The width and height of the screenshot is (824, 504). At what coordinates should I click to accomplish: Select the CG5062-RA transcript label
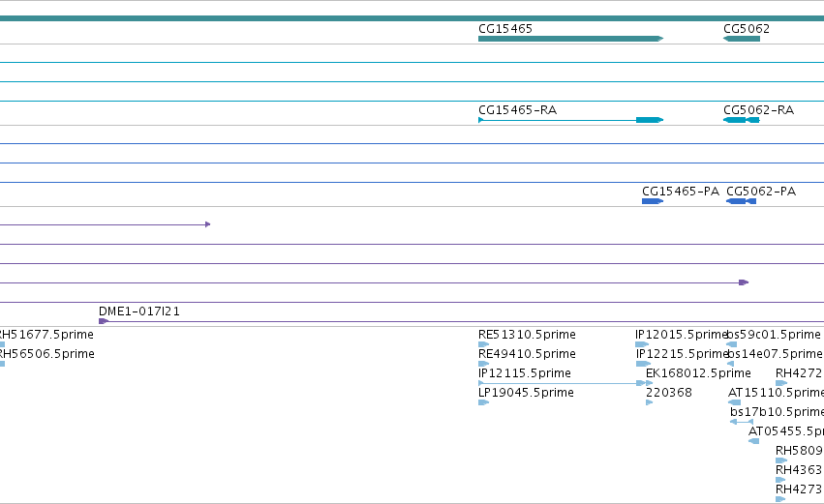click(758, 110)
